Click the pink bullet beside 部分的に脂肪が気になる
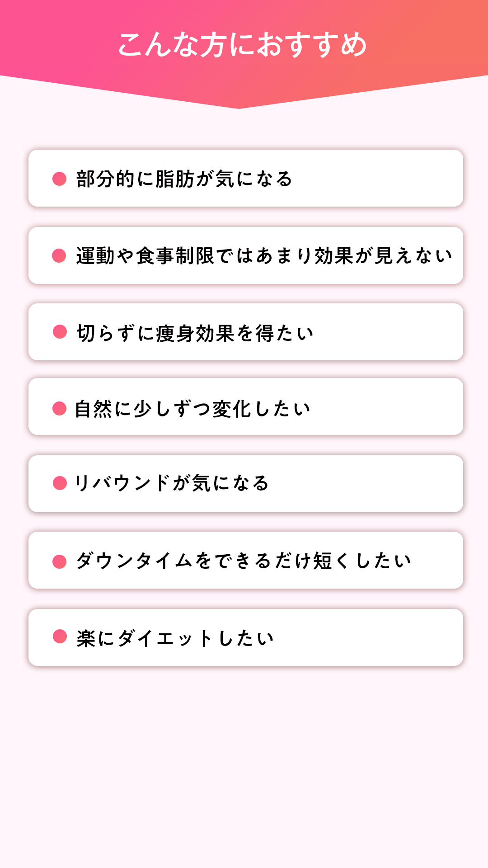 click(60, 179)
